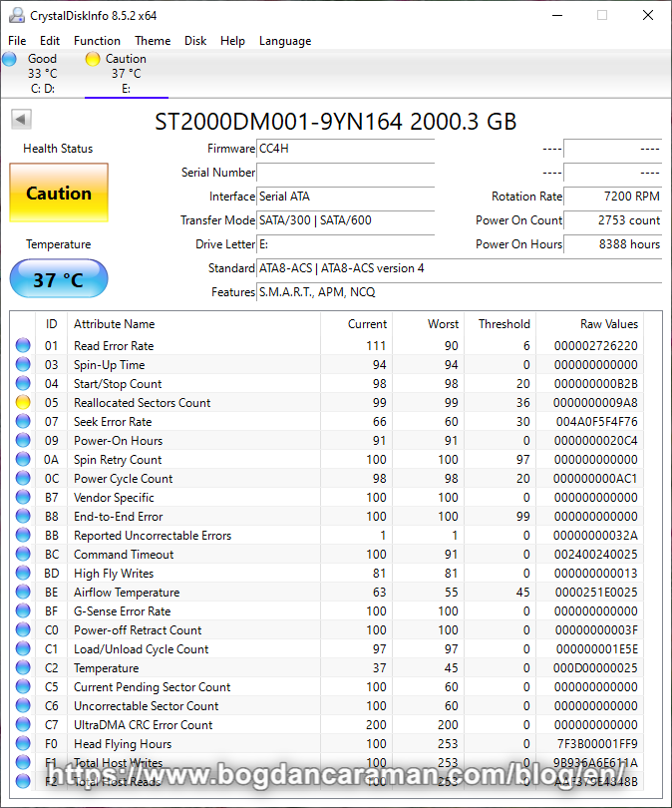Viewport: 672px width, 808px height.
Task: Click yellow orb for Reallocated Sectors Count
Action: pyautogui.click(x=23, y=402)
